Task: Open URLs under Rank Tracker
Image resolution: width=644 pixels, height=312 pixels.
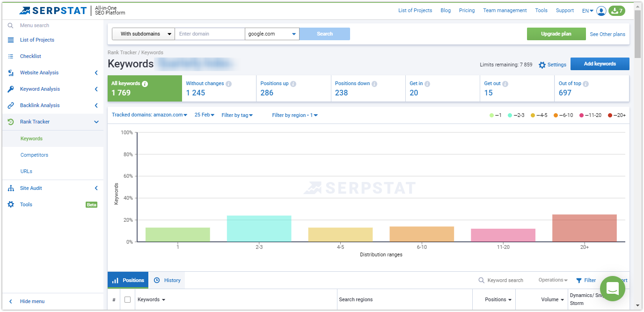Action: 26,171
